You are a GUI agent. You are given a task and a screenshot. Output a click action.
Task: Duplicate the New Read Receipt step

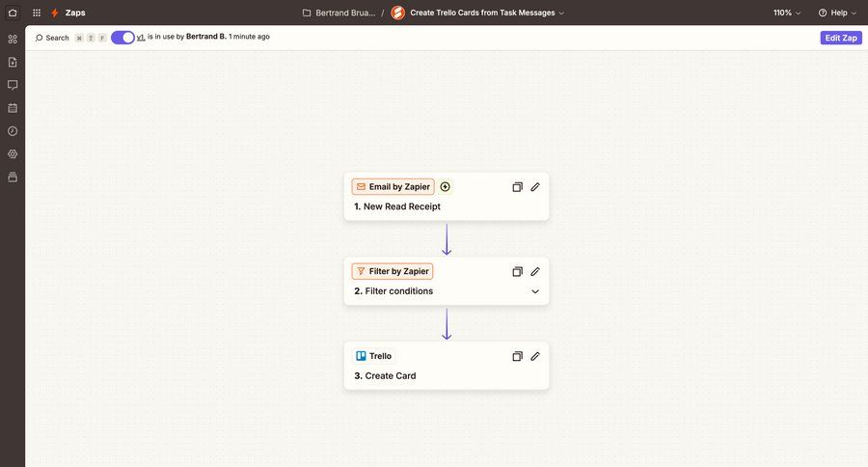[x=518, y=187]
